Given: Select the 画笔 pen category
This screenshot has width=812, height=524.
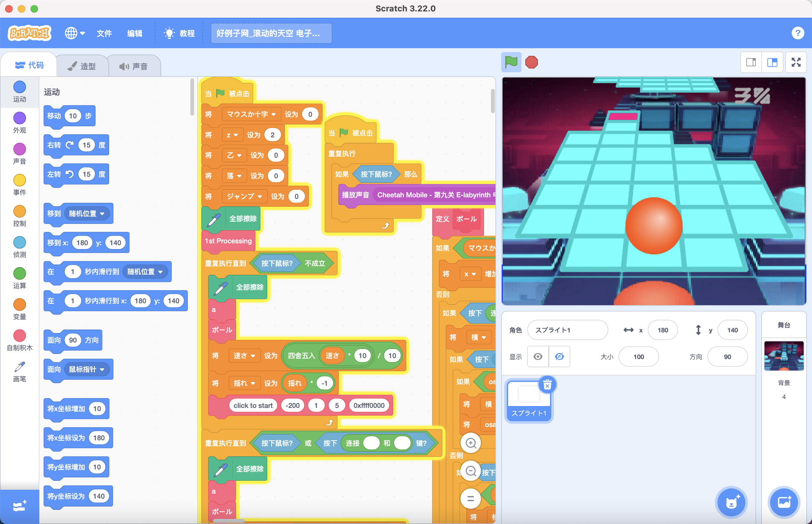Looking at the screenshot, I should click(x=19, y=371).
